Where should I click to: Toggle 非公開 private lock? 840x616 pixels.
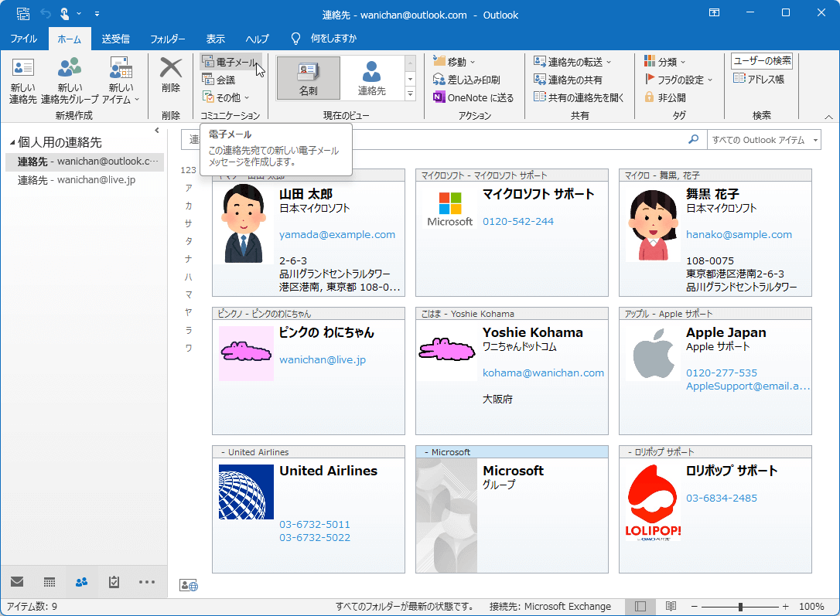pyautogui.click(x=665, y=97)
